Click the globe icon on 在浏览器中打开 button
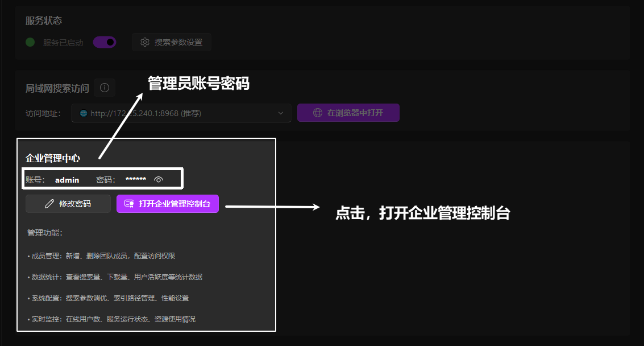 (317, 112)
